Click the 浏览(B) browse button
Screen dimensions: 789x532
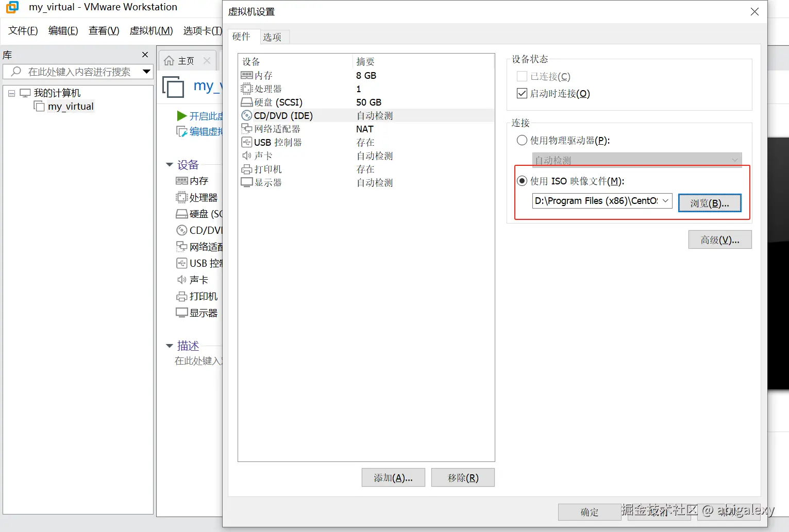[710, 203]
